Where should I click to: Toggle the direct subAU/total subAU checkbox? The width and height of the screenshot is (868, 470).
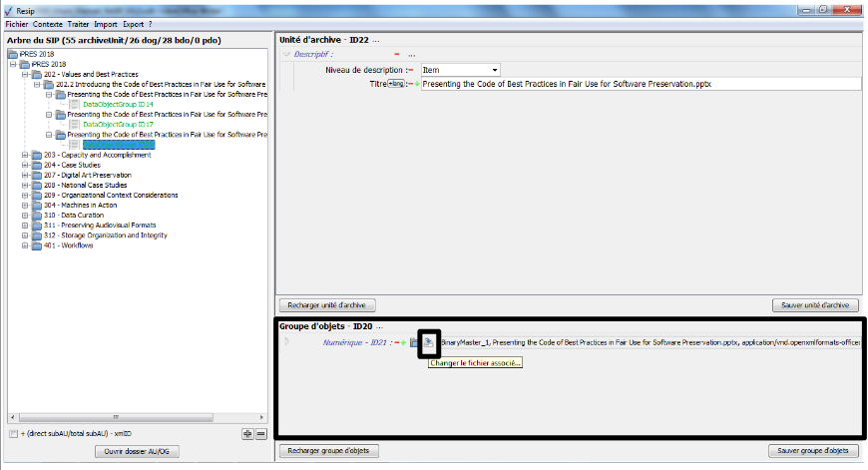(x=12, y=434)
